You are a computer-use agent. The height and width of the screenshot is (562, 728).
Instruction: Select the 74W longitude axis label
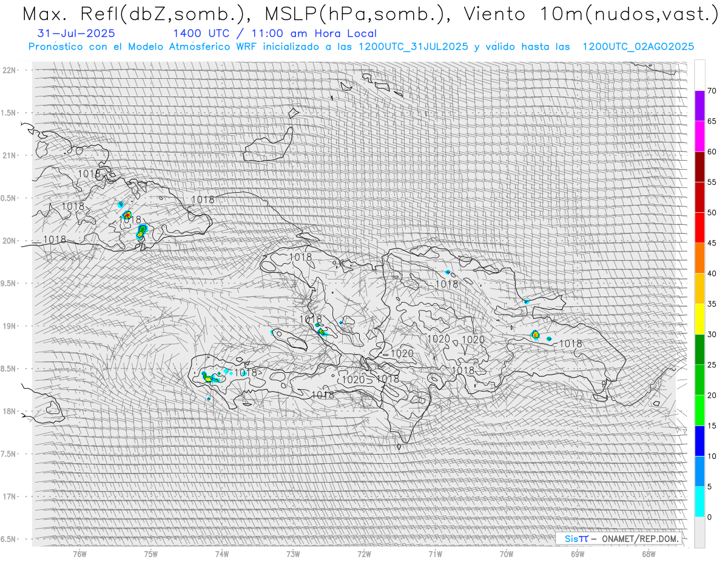(221, 554)
